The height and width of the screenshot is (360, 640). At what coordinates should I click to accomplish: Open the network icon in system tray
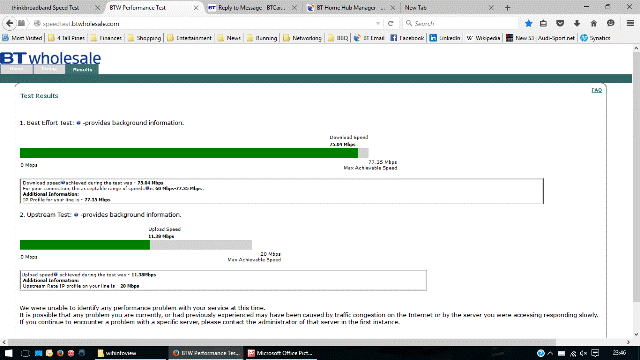[x=573, y=353]
